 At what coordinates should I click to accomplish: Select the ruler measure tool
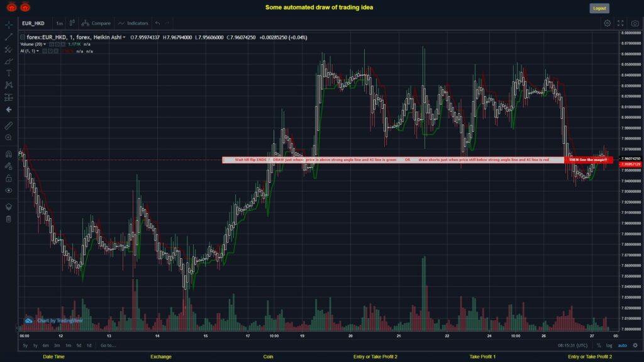pyautogui.click(x=9, y=126)
